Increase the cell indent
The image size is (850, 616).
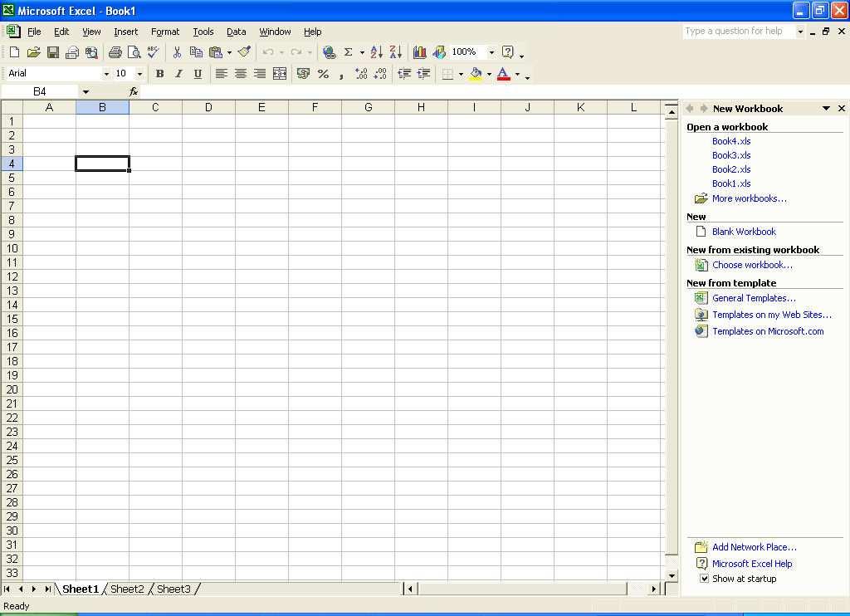click(423, 74)
